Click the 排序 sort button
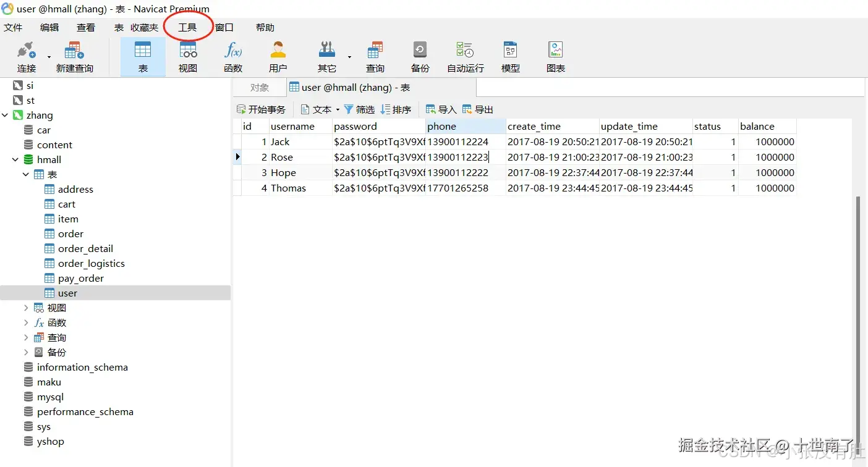Image resolution: width=868 pixels, height=467 pixels. [396, 109]
